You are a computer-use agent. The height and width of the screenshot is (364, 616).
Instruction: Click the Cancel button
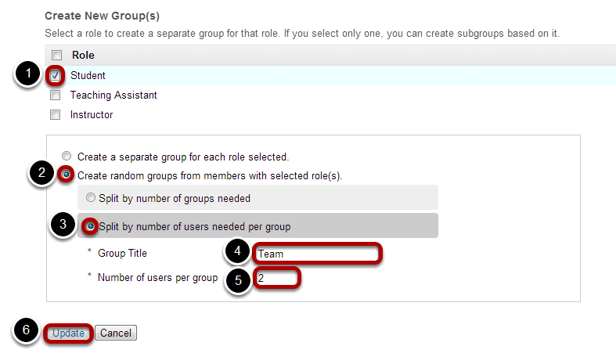tap(116, 333)
